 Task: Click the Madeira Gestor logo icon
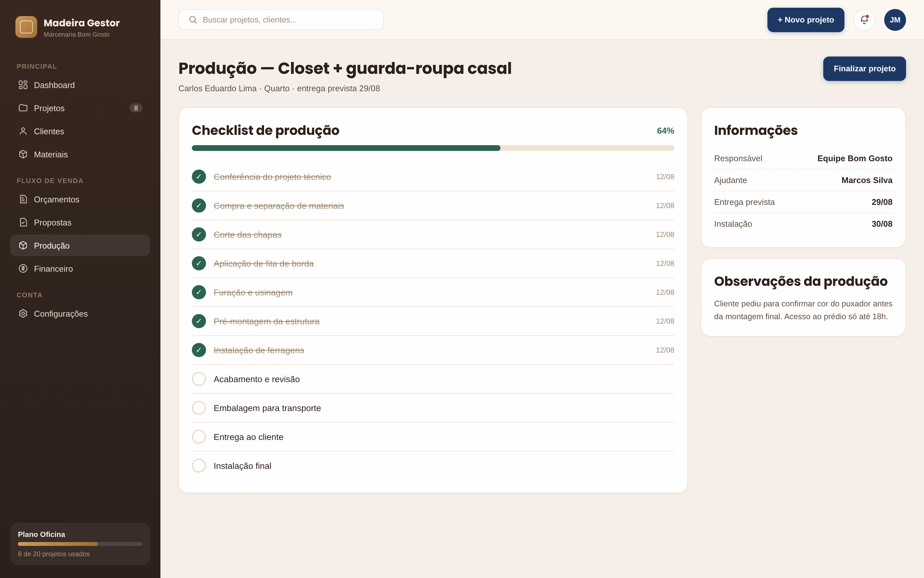pyautogui.click(x=26, y=27)
